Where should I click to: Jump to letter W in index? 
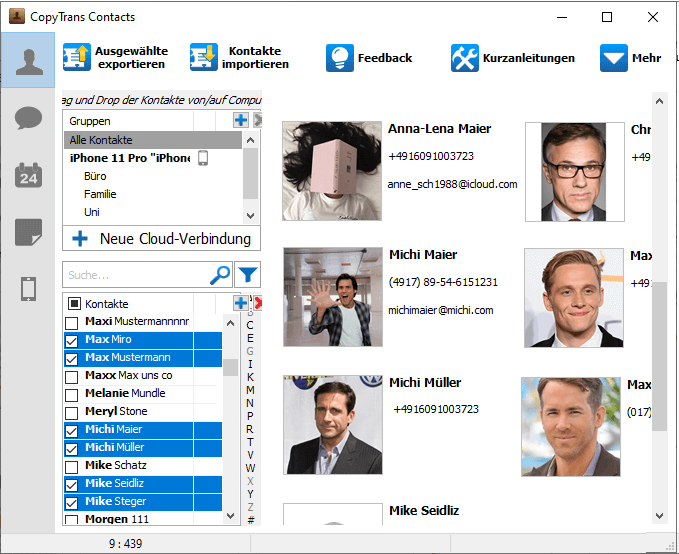pos(250,468)
